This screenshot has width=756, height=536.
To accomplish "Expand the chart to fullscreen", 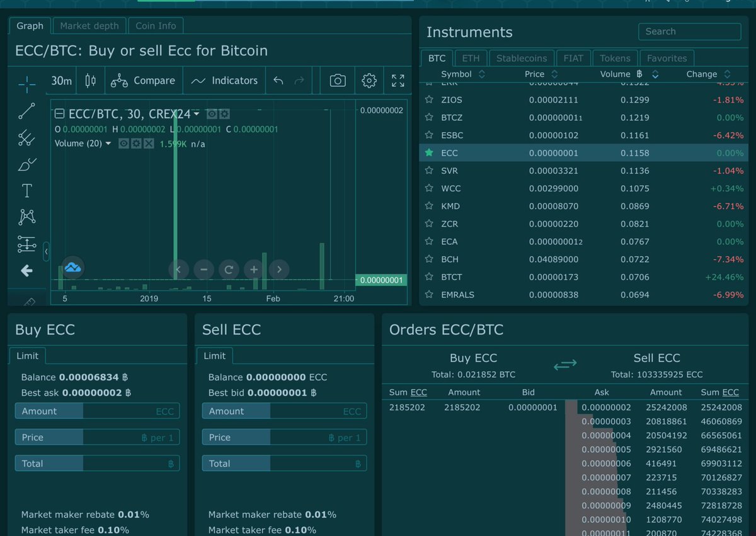I will point(398,81).
